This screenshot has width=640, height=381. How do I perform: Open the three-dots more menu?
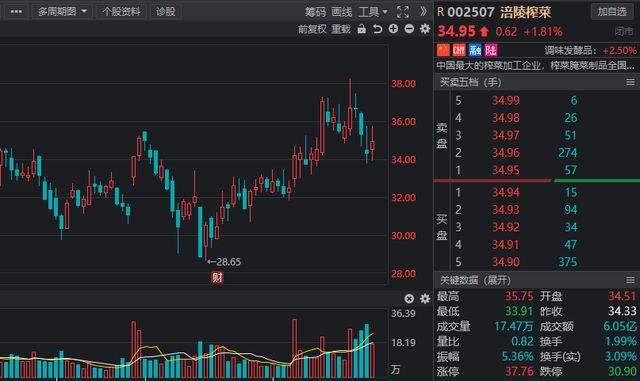pos(16,11)
